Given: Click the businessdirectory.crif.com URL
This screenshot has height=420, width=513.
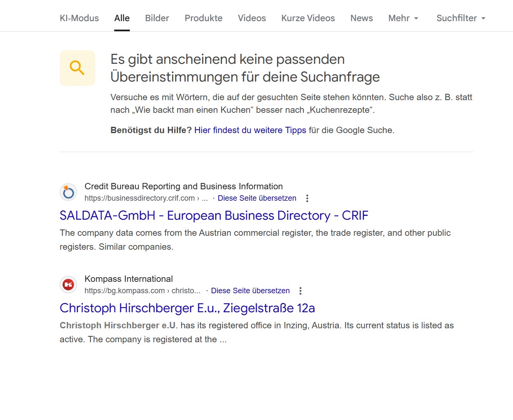Looking at the screenshot, I should click(x=140, y=198).
